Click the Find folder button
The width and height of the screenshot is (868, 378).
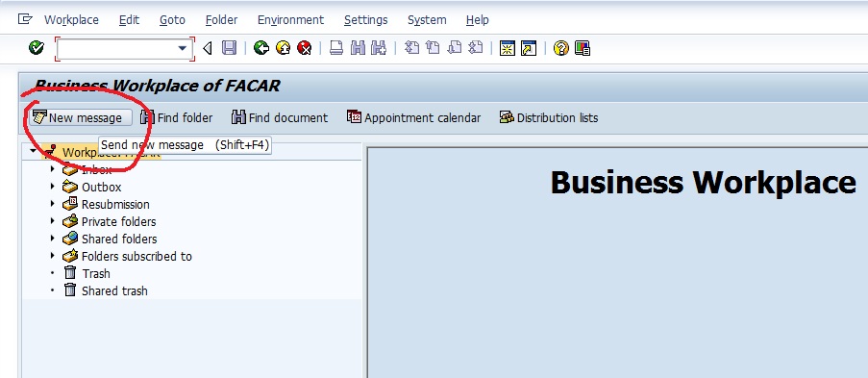coord(177,117)
